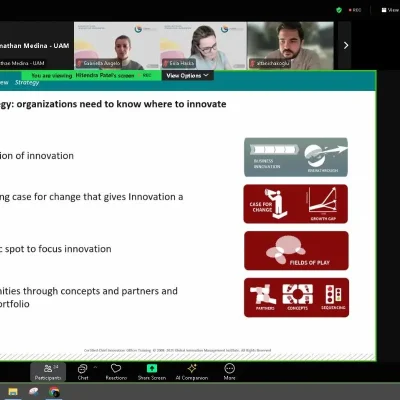The image size is (400, 400).
Task: Click the second taskbar app icon
Action: click(x=33, y=392)
